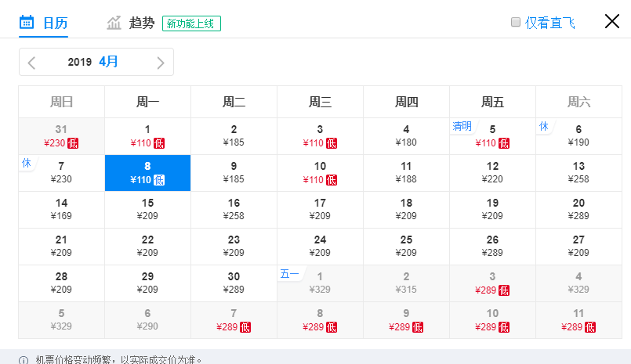Choose April 10 with ¥110 fare
Screen dimensions: 631x364
coord(320,173)
